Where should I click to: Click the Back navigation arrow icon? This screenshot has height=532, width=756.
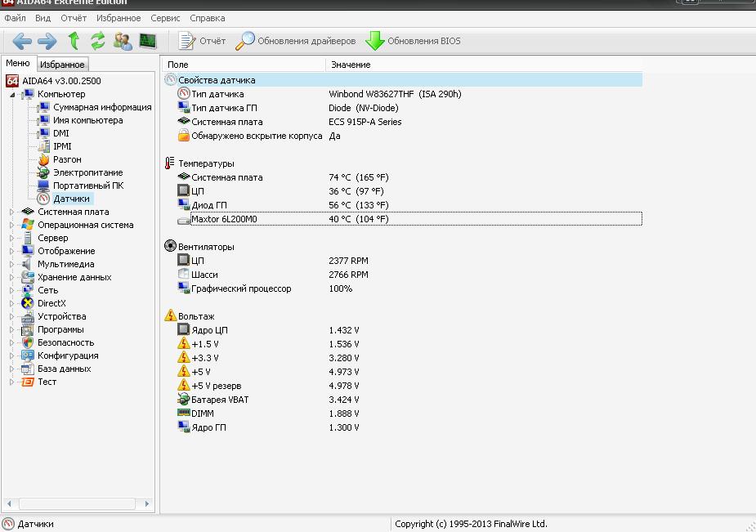(x=22, y=41)
